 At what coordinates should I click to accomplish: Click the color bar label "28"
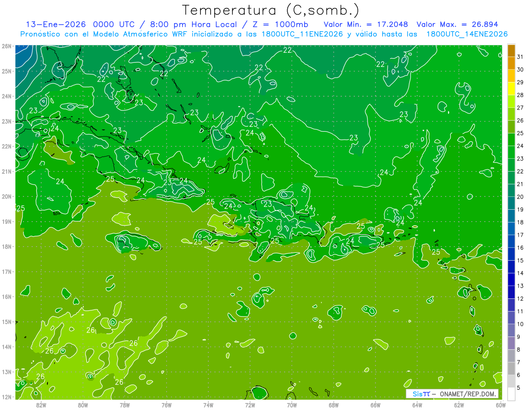(x=520, y=95)
